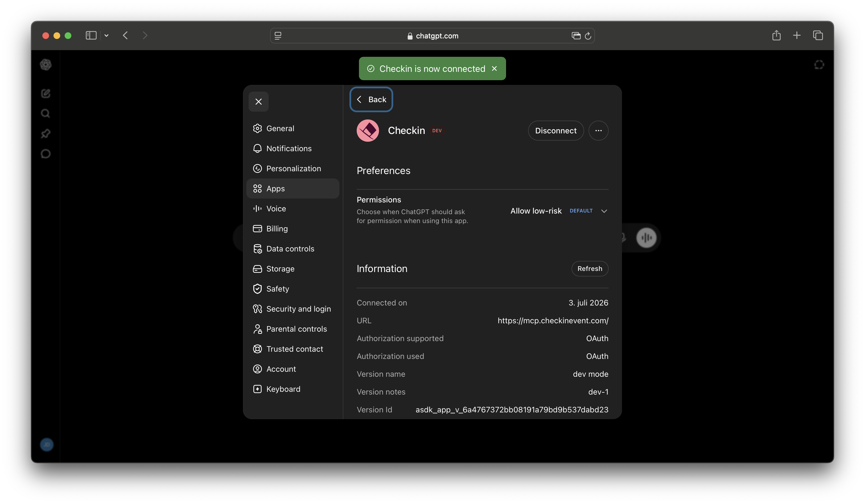The height and width of the screenshot is (504, 865).
Task: Open Storage settings
Action: click(x=293, y=269)
